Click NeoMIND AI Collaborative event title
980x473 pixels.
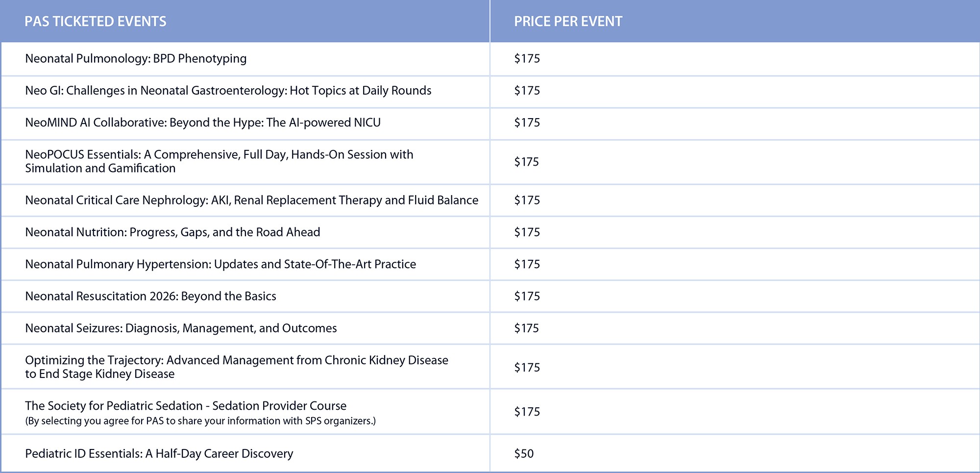[203, 123]
